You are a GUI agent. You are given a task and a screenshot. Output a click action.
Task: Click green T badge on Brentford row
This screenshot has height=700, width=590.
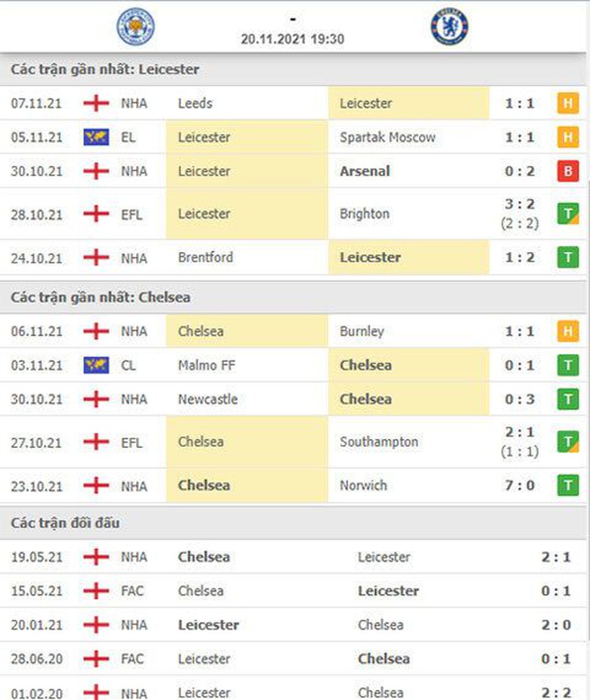[567, 258]
